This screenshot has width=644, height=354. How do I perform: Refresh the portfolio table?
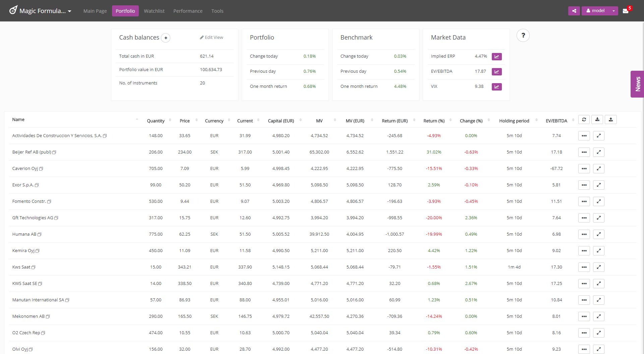click(584, 119)
